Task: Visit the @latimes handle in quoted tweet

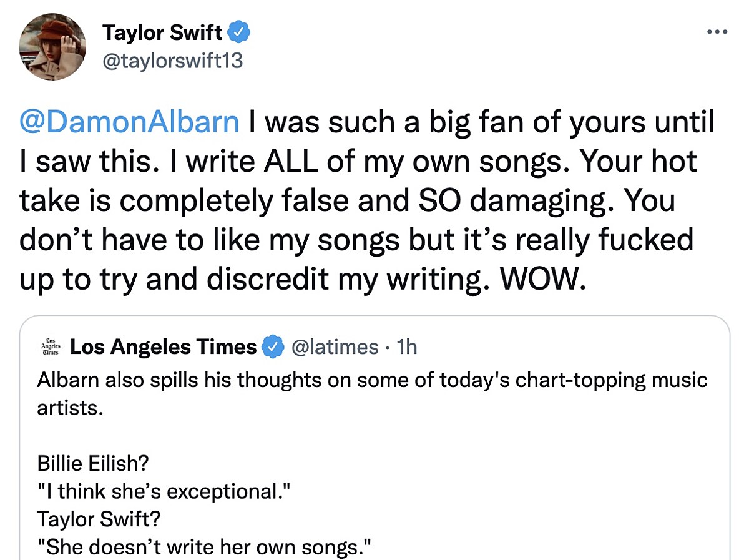Action: [x=335, y=347]
